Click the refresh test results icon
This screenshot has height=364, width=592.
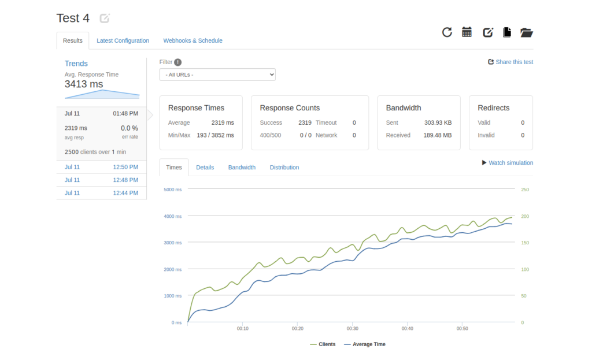pyautogui.click(x=446, y=32)
